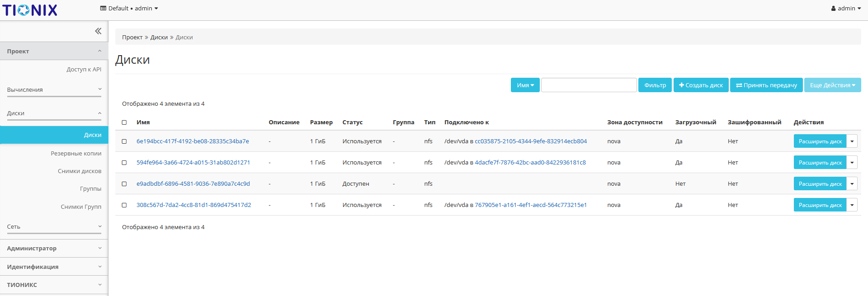
Task: Toggle the select-all checkbox in table header
Action: pos(124,122)
